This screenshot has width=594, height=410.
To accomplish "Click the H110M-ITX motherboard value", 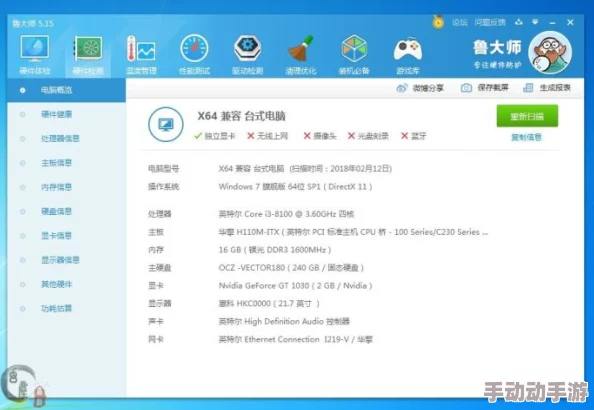I will tap(353, 232).
